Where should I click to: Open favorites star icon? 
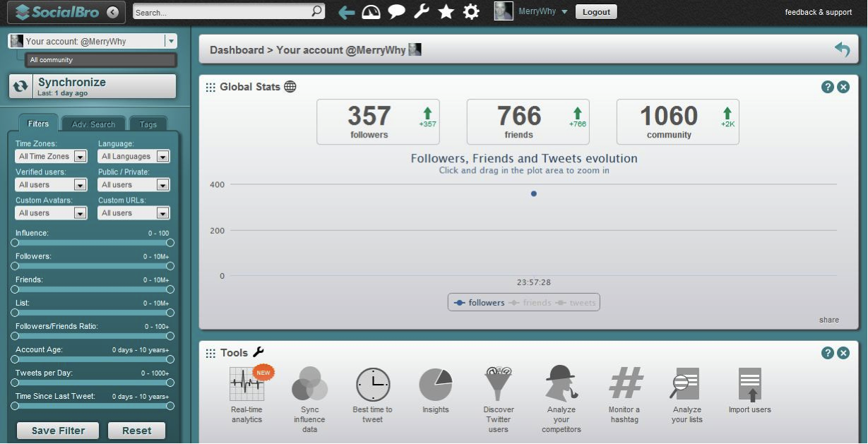click(x=446, y=11)
